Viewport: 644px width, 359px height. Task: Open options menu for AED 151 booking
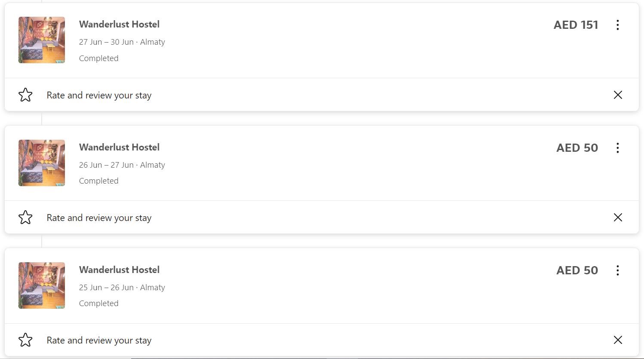[617, 25]
